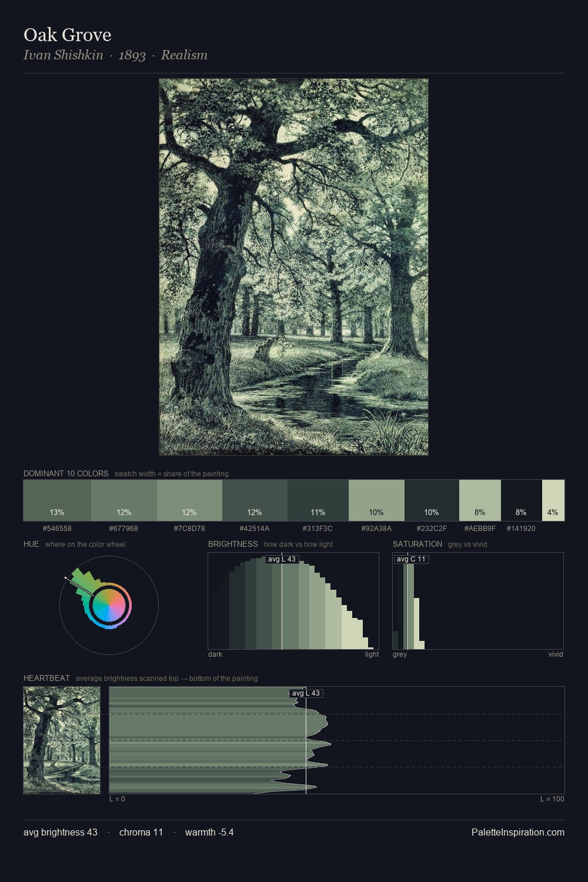Select the #313F3C swatch at 11%
This screenshot has height=882, width=588.
click(318, 500)
